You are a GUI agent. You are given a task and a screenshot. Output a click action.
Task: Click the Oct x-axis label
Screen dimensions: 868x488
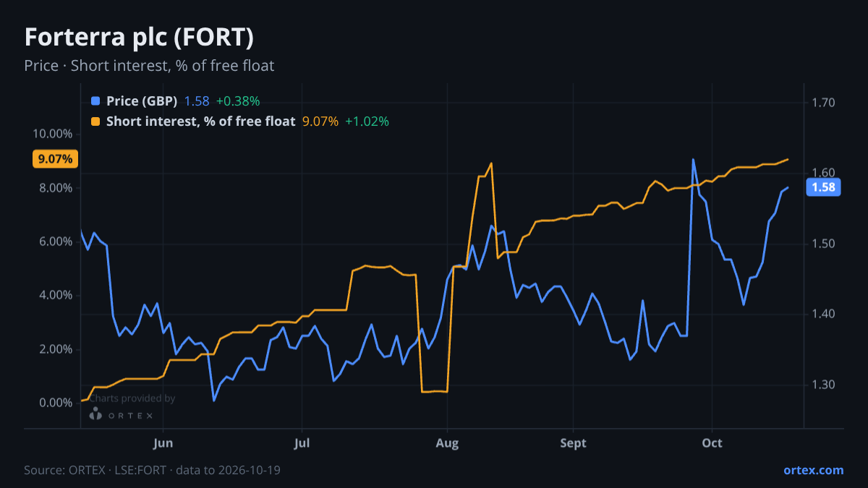coord(712,443)
